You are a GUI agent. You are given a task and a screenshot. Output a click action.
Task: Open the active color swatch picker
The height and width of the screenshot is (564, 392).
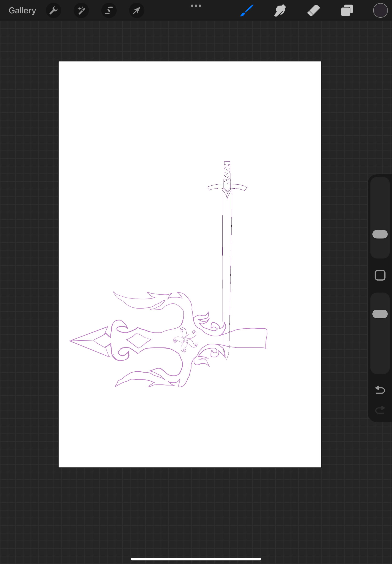pos(380,11)
